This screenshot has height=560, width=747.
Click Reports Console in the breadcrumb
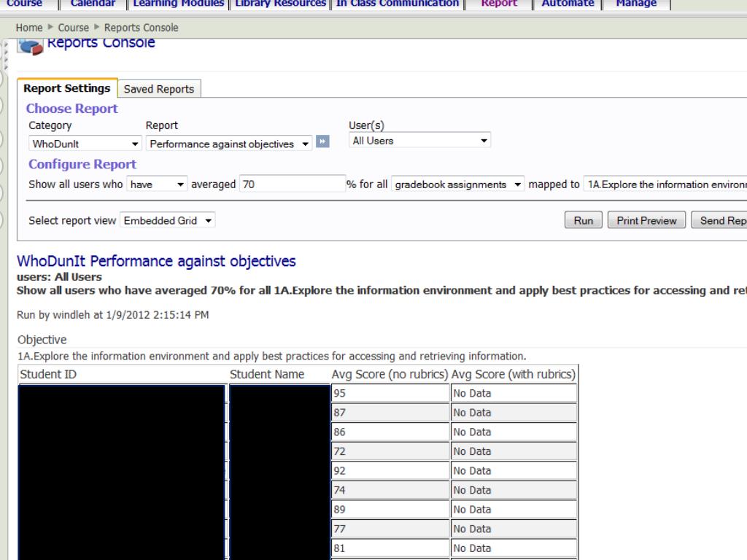pos(142,28)
